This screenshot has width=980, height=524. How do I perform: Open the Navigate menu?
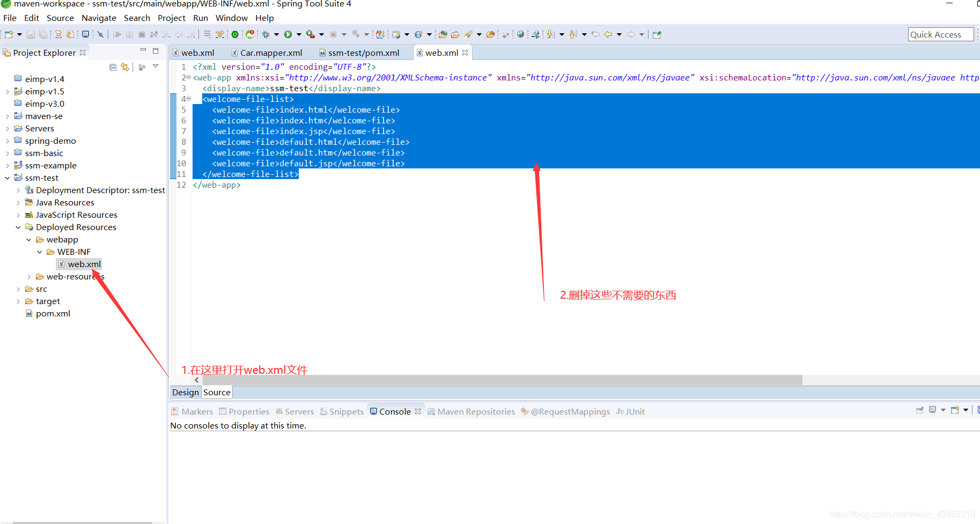[x=99, y=18]
